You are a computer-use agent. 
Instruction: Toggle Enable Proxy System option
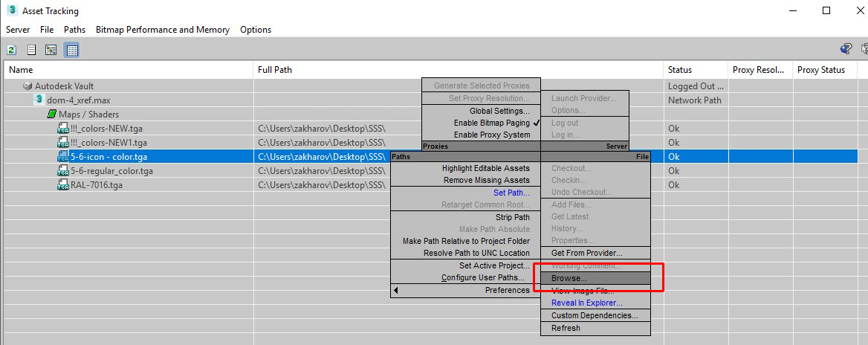point(492,135)
